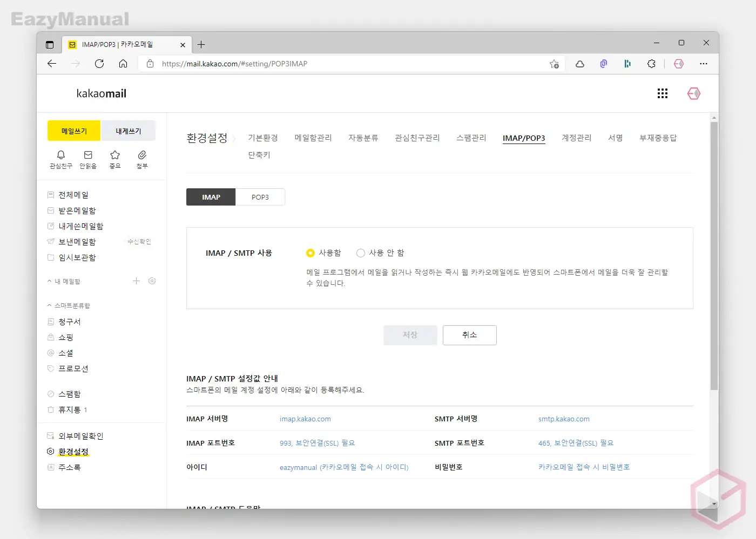This screenshot has height=539, width=756.
Task: Click the kakaomail logo
Action: click(x=102, y=94)
